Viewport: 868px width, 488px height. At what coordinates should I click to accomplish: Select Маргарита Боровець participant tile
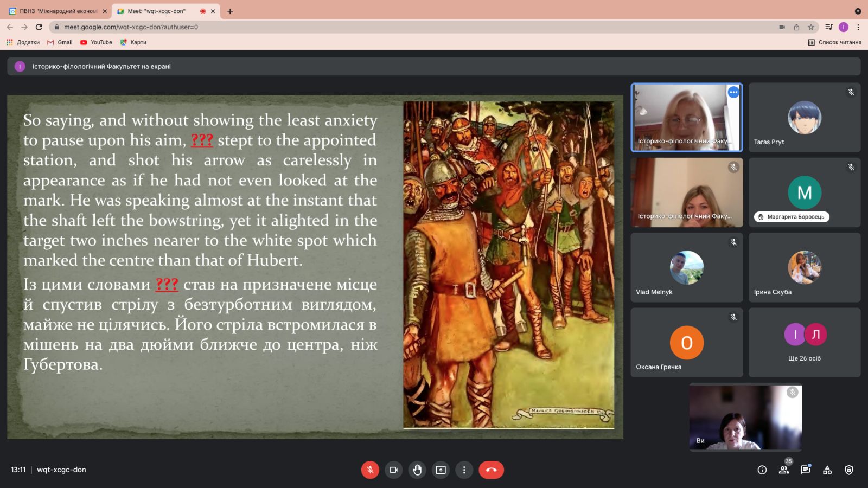(x=805, y=192)
